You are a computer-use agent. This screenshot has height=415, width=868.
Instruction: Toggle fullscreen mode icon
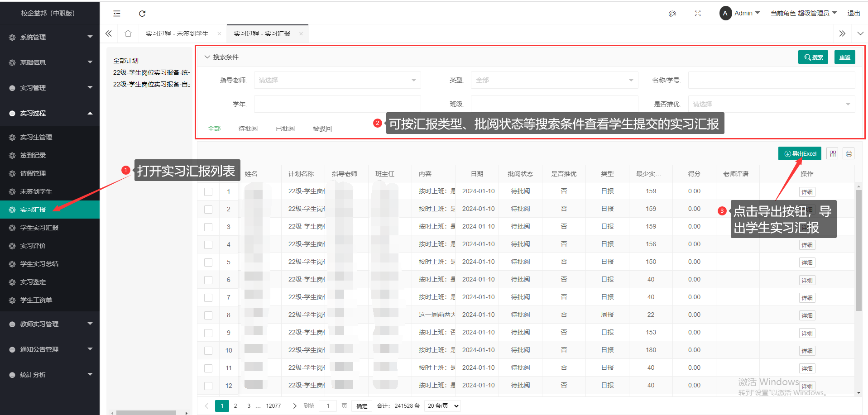pos(698,14)
